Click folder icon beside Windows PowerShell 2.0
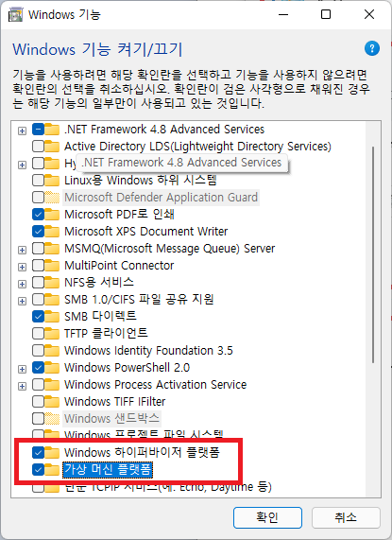The width and height of the screenshot is (392, 540). tap(52, 368)
